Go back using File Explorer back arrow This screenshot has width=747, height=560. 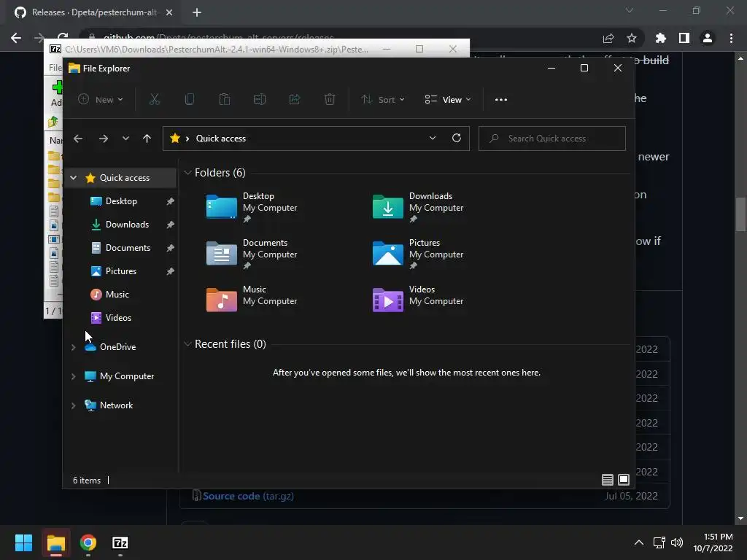78,139
